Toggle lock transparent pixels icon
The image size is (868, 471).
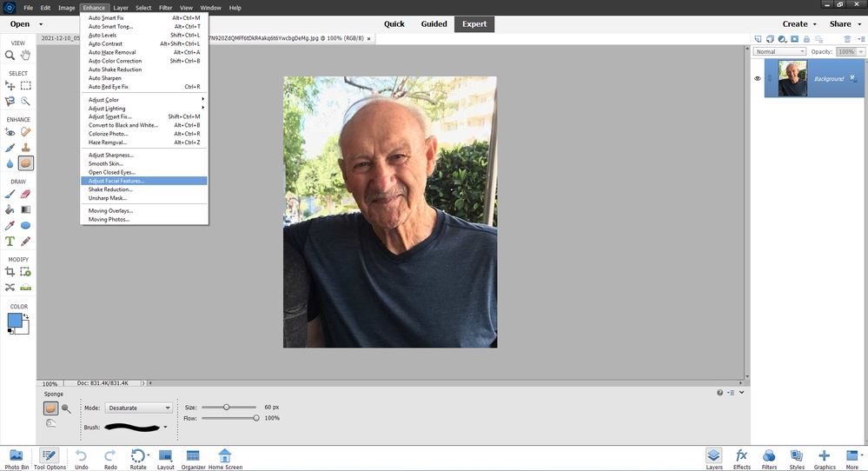click(x=819, y=39)
